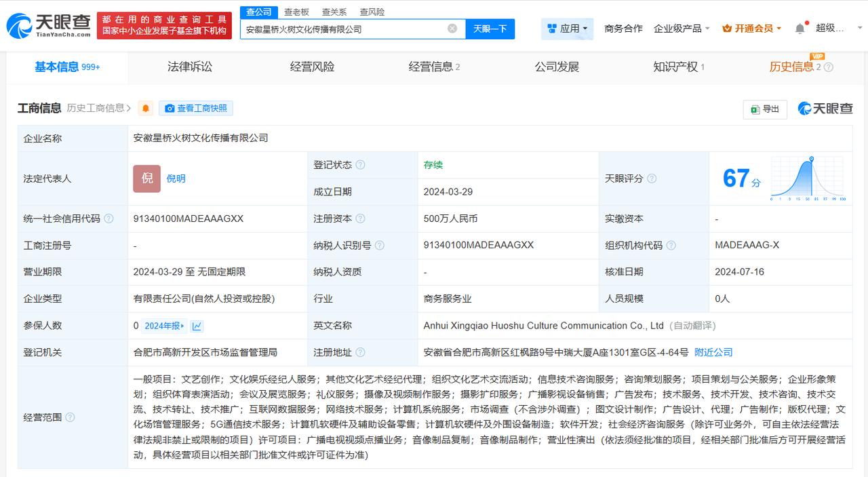
Task: Clear the search box with the X icon
Action: (452, 28)
